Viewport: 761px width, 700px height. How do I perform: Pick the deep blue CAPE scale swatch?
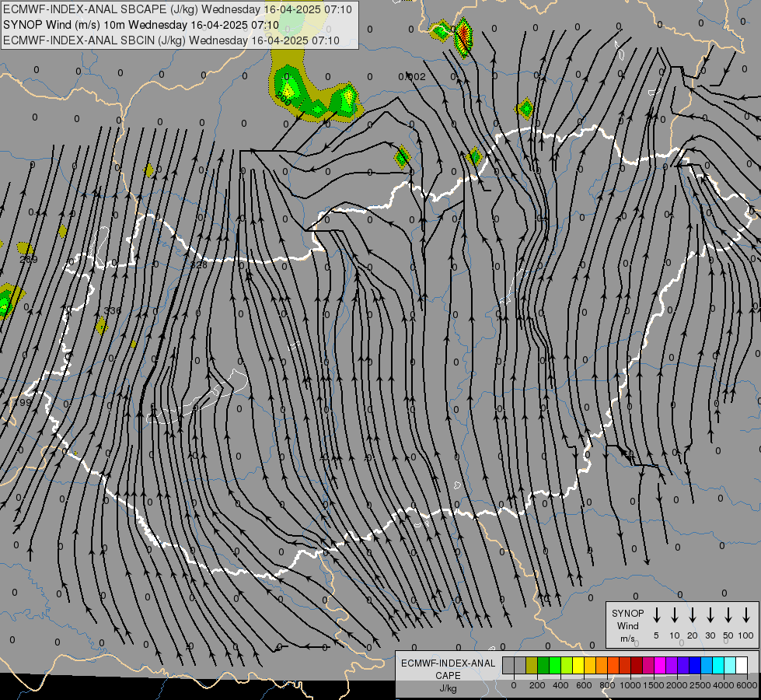pos(694,665)
